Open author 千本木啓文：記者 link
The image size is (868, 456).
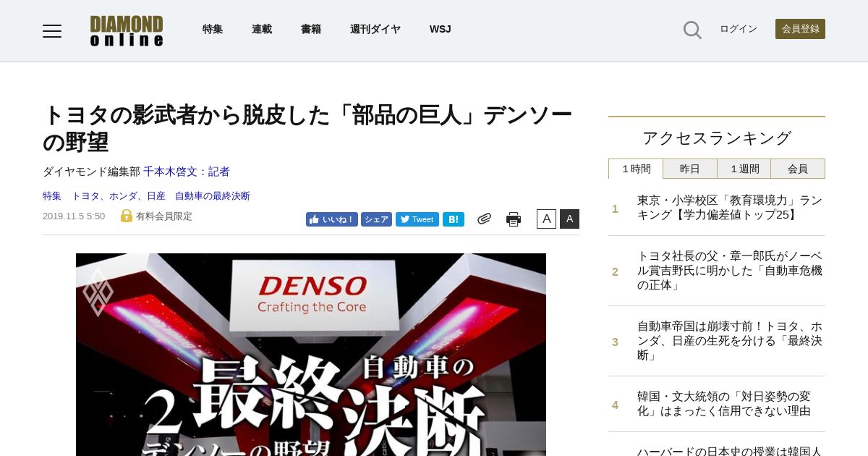[x=187, y=172]
